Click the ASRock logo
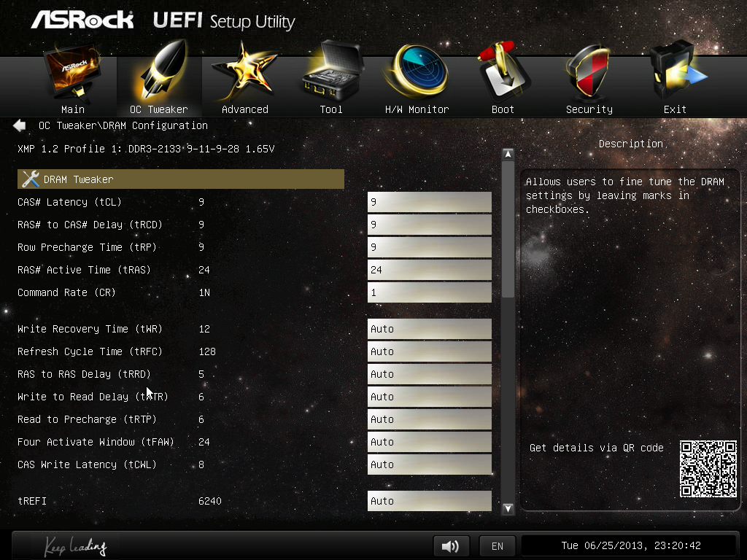Image resolution: width=747 pixels, height=560 pixels. coord(82,20)
